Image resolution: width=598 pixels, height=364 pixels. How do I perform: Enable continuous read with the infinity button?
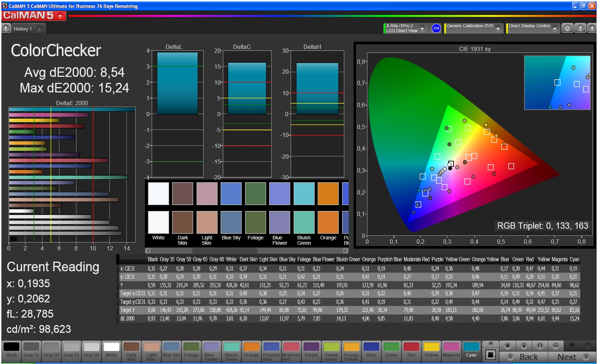point(556,346)
